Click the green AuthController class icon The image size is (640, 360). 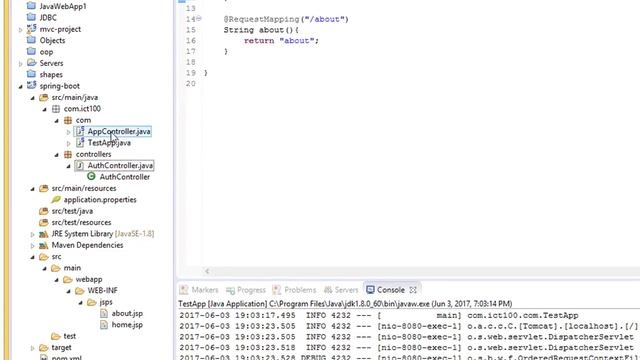point(91,176)
